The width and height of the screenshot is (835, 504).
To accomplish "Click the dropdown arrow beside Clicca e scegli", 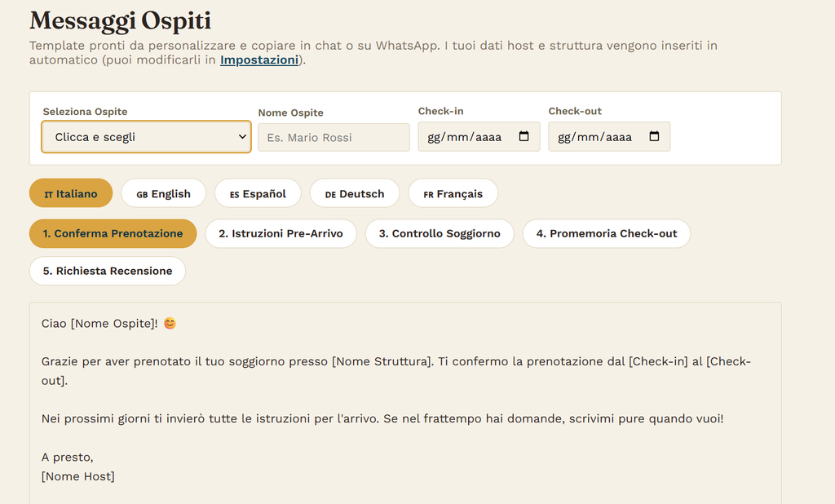I will click(242, 137).
